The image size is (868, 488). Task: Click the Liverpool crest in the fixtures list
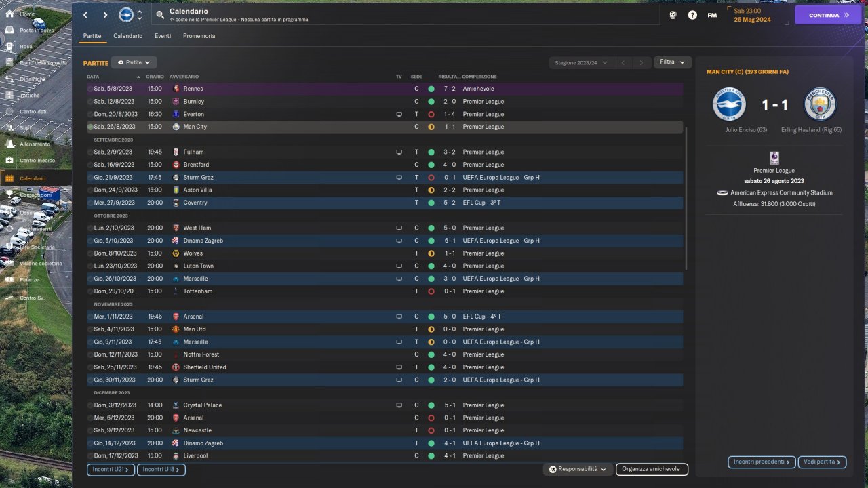tap(176, 455)
